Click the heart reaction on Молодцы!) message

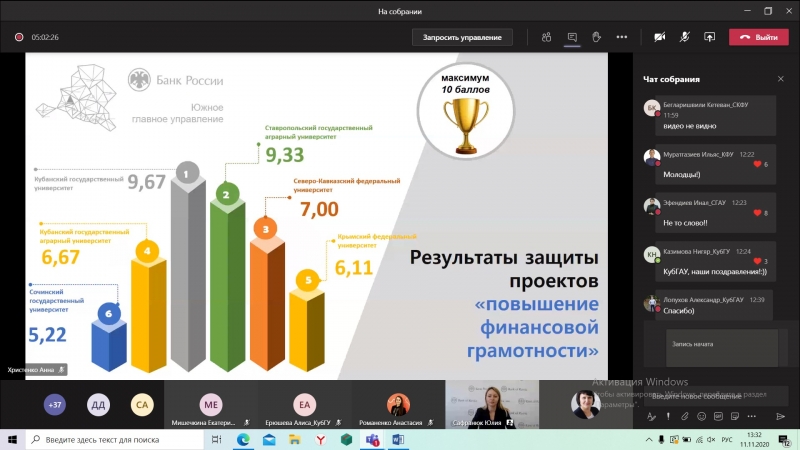click(x=757, y=164)
